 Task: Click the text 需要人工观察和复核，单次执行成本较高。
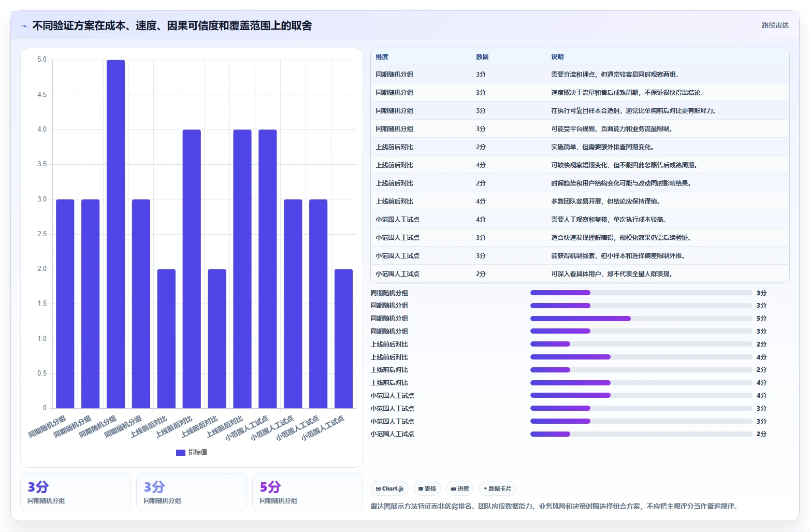tap(609, 220)
